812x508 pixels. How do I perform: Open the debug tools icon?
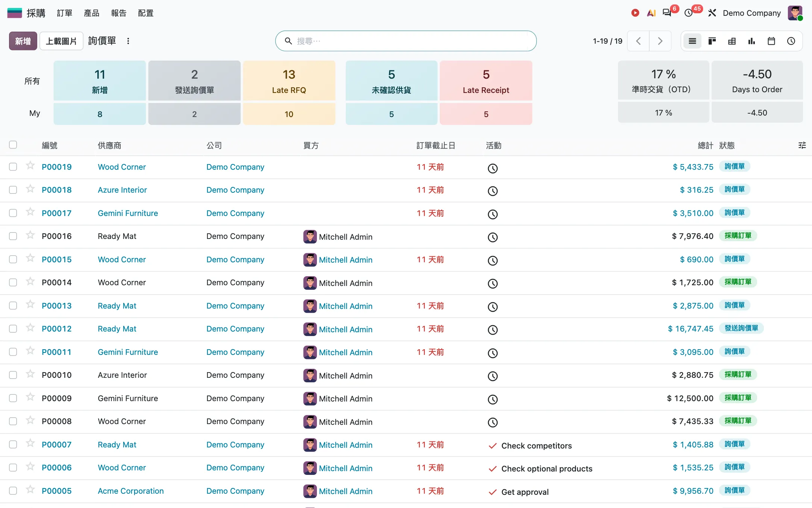712,13
